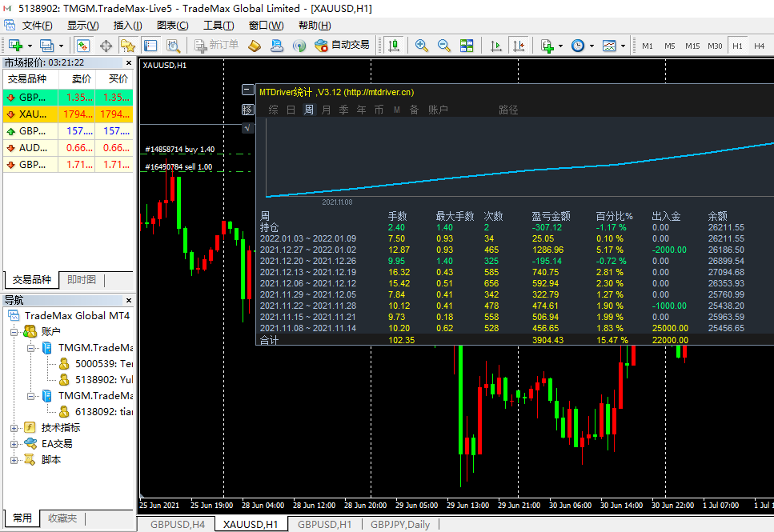774x532 pixels.
Task: Switch to the GBPUSD,H4 chart tab
Action: coord(177,525)
